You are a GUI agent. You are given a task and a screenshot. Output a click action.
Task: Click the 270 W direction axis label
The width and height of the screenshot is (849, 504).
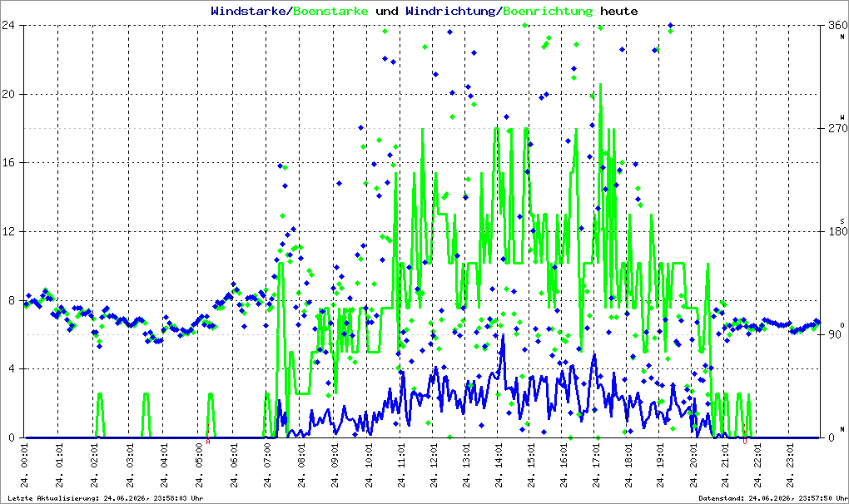pyautogui.click(x=837, y=128)
